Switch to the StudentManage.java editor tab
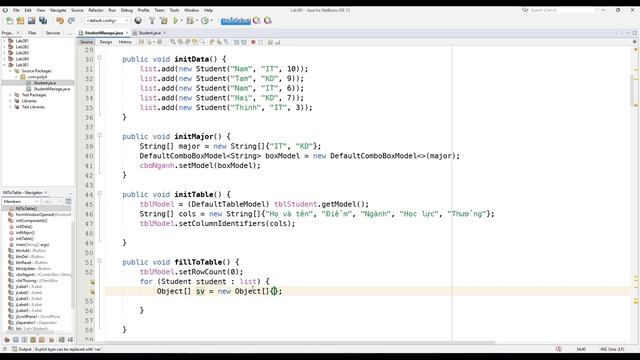This screenshot has height=360, width=640. [x=104, y=33]
